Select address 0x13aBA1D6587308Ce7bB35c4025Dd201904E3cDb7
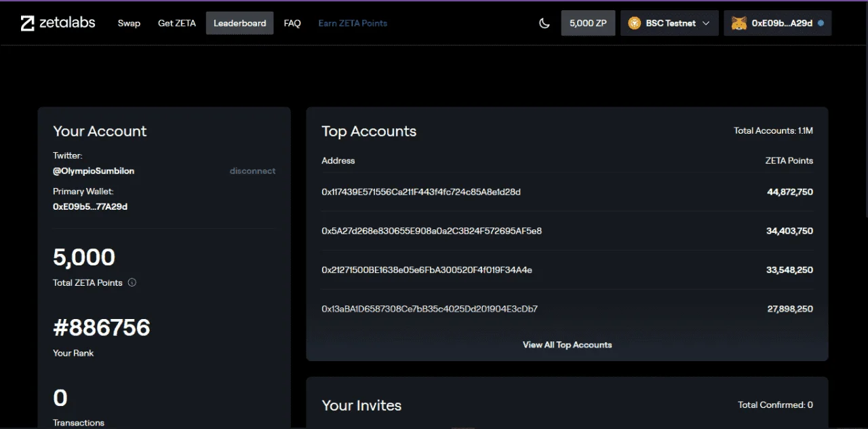Image resolution: width=868 pixels, height=429 pixels. pyautogui.click(x=429, y=309)
